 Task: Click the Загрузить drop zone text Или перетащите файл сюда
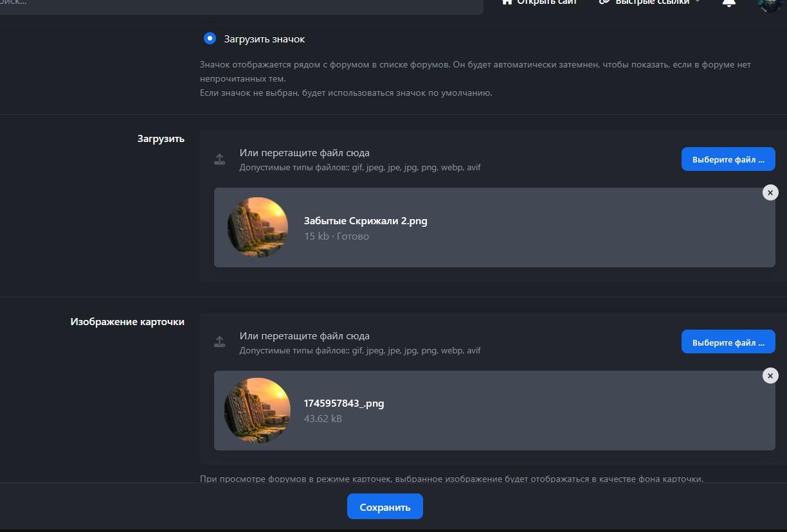pyautogui.click(x=304, y=153)
